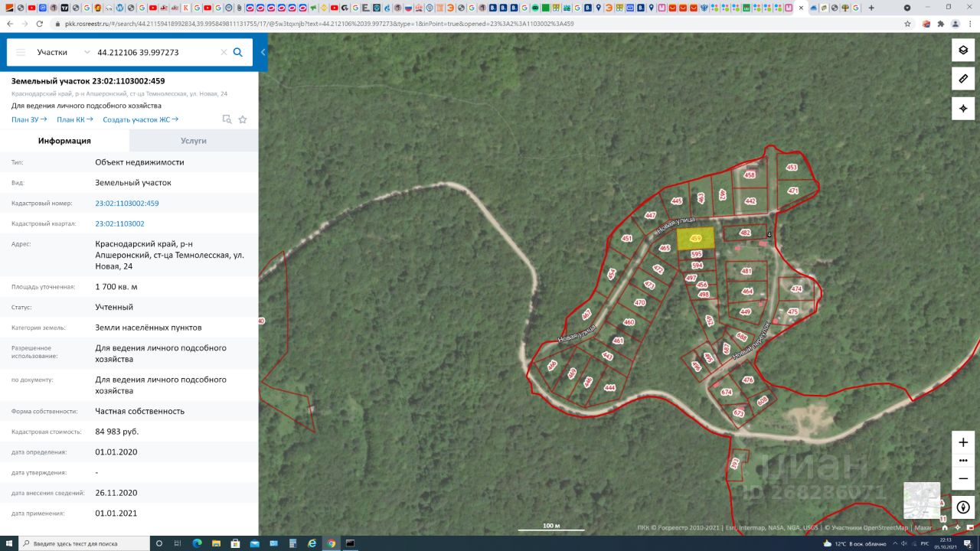
Task: Select parcel 444 on the map
Action: click(609, 388)
